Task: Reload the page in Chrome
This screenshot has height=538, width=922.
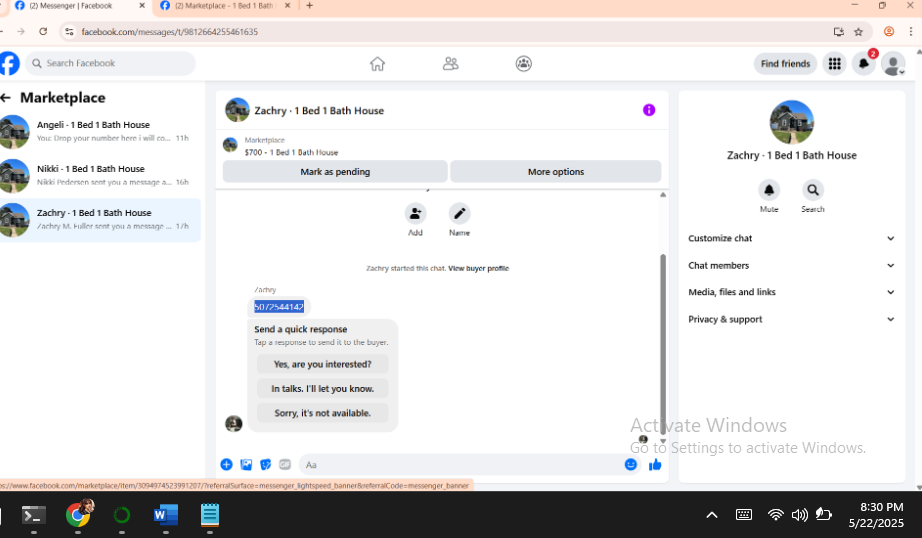Action: pyautogui.click(x=43, y=32)
